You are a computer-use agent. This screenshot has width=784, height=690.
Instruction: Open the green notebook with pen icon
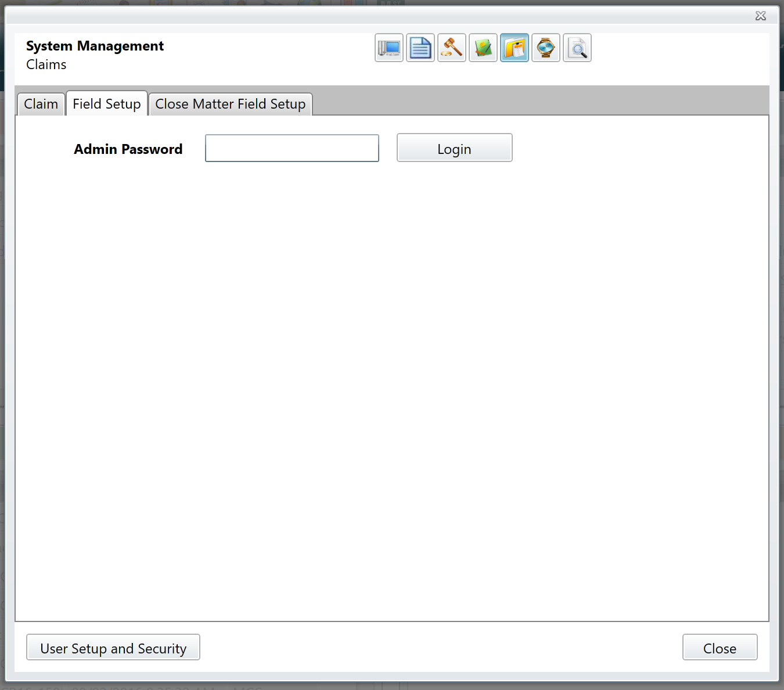pyautogui.click(x=483, y=48)
